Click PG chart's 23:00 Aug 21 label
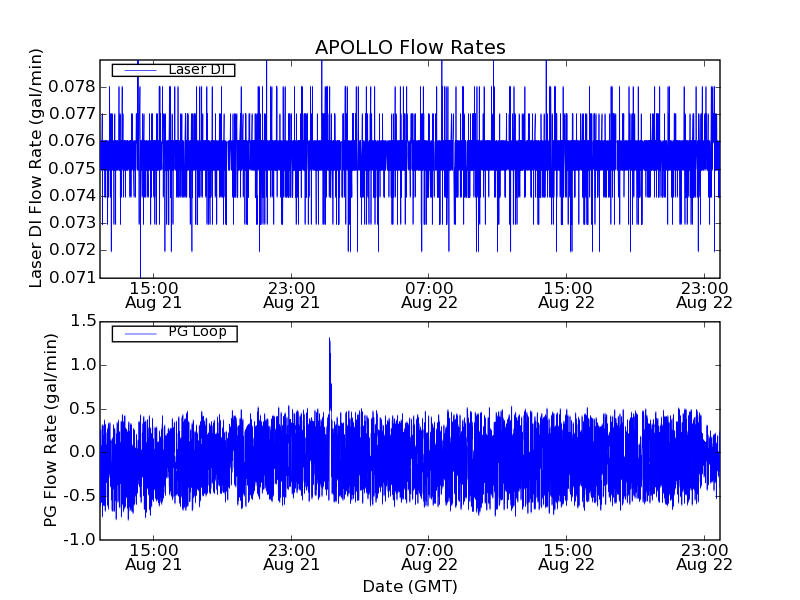 point(291,557)
